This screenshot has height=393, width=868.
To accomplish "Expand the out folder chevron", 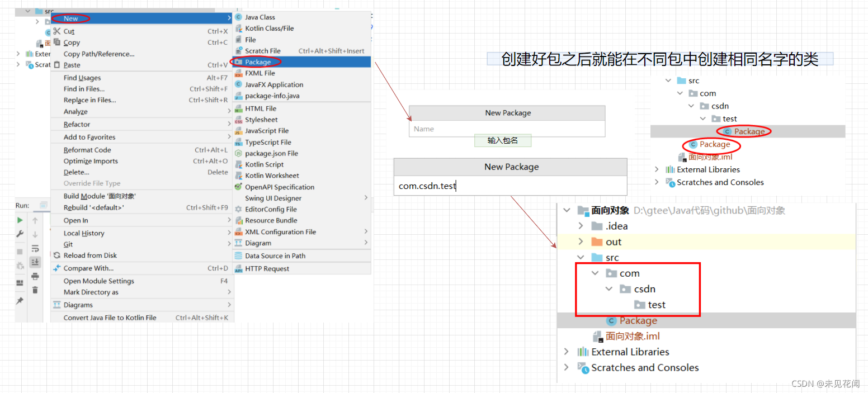I will pos(581,242).
